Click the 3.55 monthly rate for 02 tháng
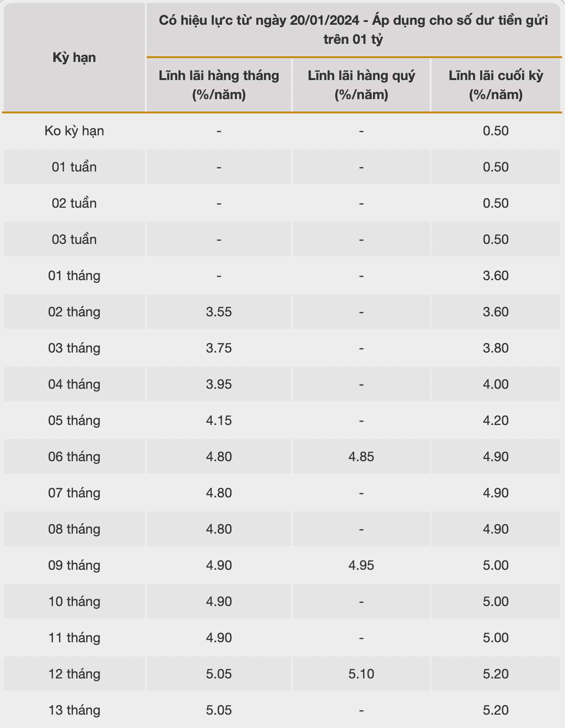 (219, 312)
